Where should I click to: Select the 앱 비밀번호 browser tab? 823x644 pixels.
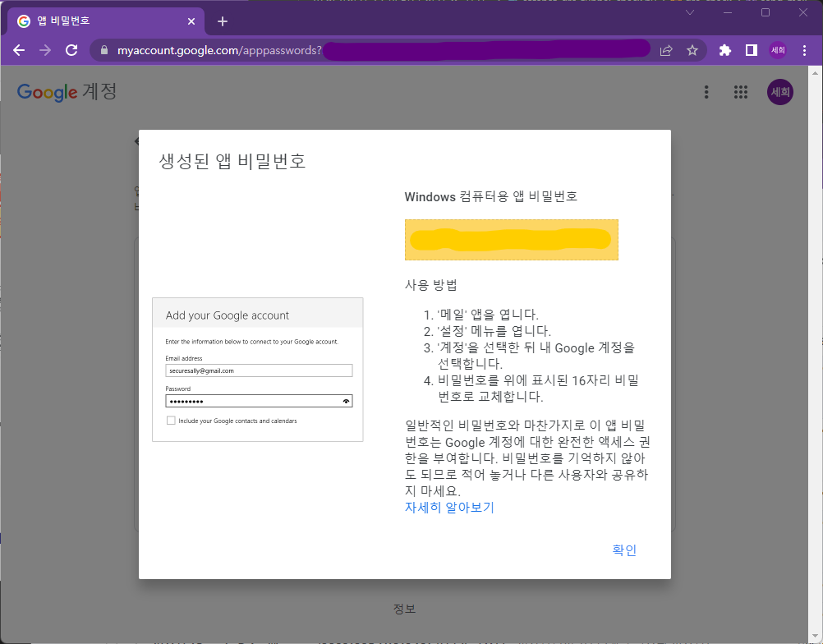click(x=105, y=21)
